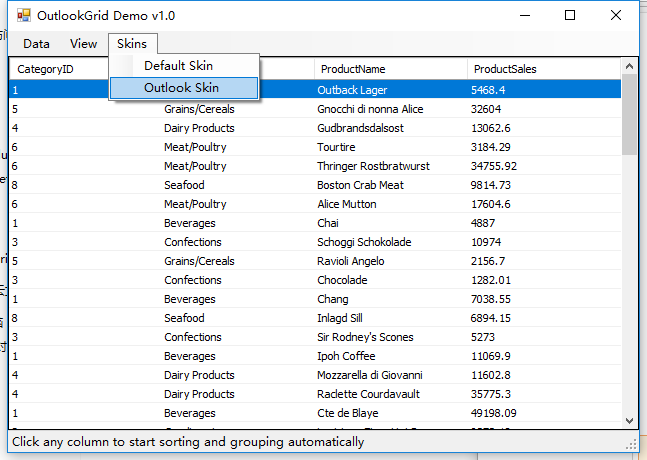Click Grains/Cereals in the Ravioli Angelo row

click(x=199, y=261)
